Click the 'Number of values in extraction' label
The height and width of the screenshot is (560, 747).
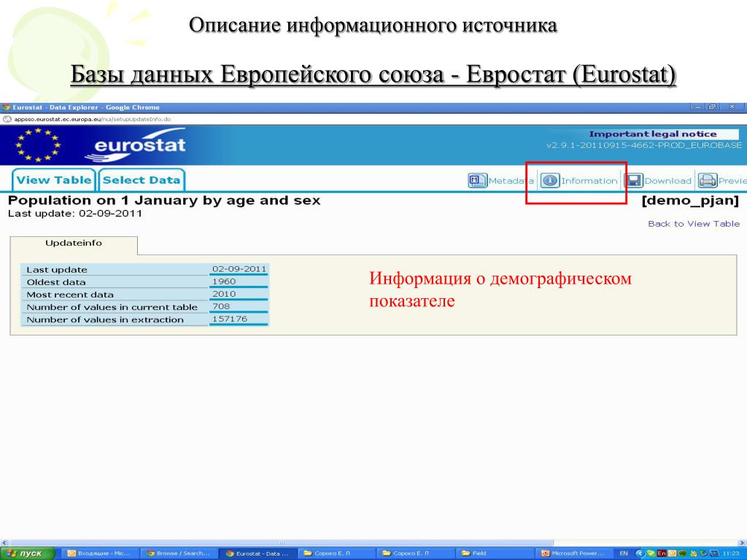click(x=105, y=320)
